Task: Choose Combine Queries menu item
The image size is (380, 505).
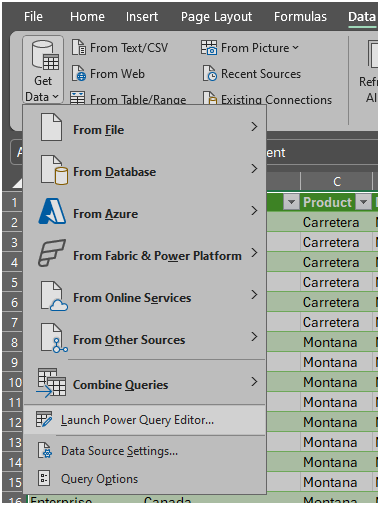Action: (145, 383)
